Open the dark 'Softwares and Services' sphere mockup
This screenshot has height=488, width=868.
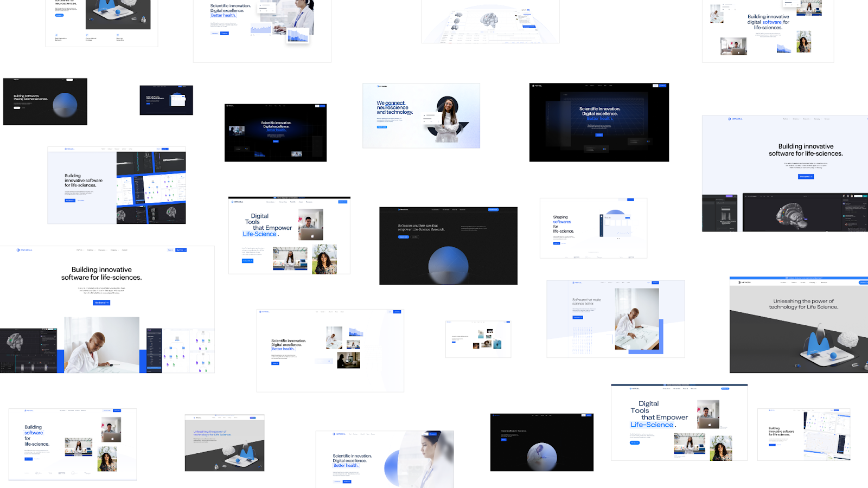coord(448,246)
